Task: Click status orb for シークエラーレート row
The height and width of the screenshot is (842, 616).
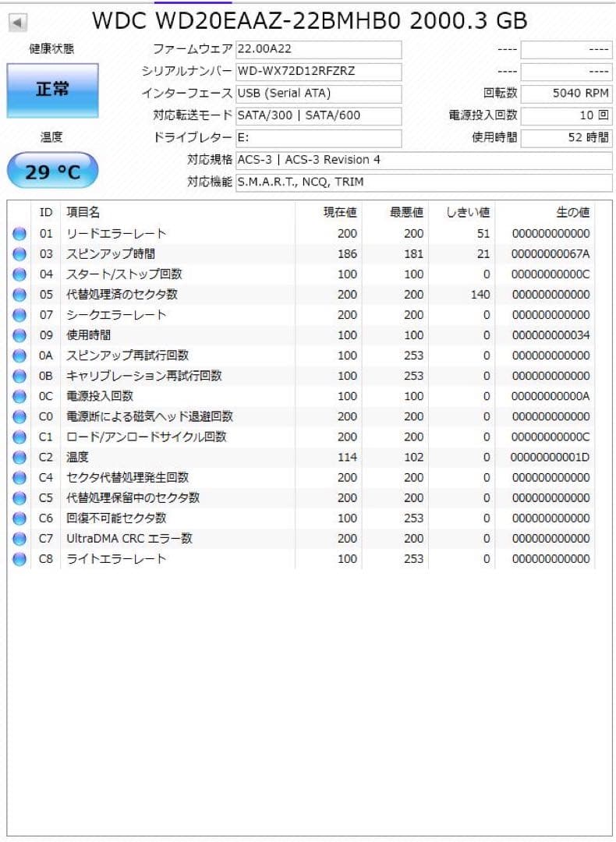Action: coord(19,315)
